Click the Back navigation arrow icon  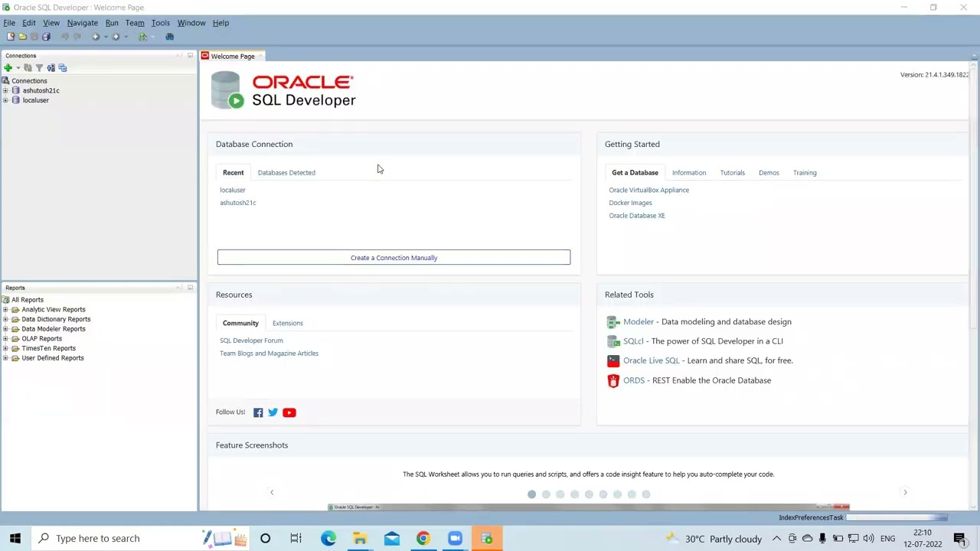(x=96, y=37)
